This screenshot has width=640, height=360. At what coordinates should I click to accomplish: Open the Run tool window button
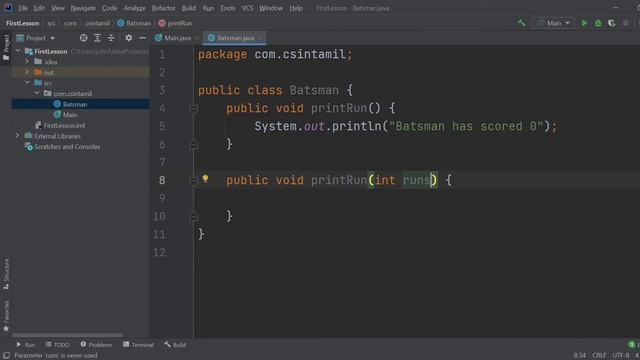coord(25,345)
